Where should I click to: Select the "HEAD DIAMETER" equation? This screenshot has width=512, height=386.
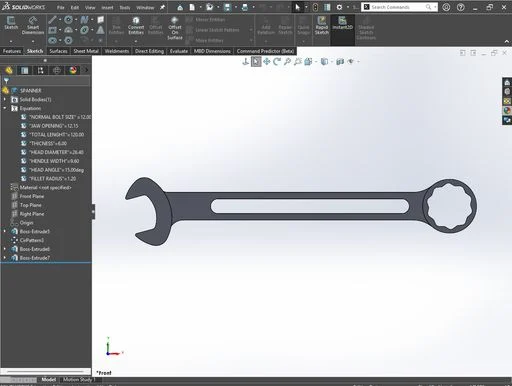(56, 152)
